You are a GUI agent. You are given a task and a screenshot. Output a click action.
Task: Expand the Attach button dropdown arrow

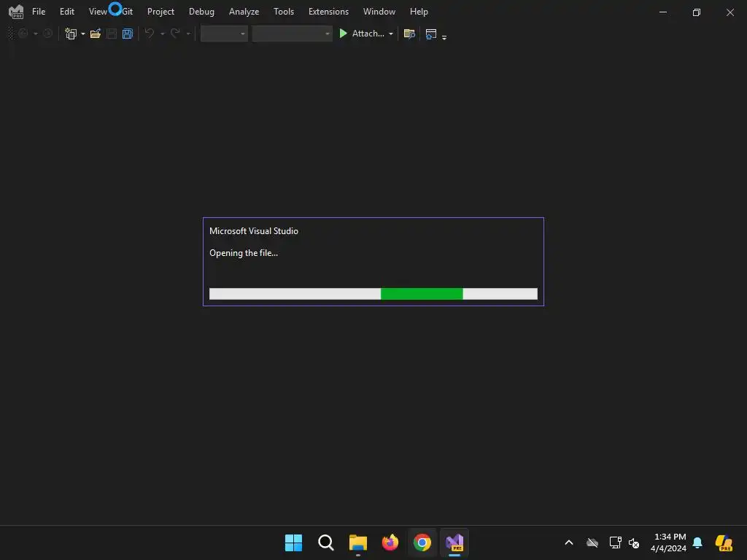[x=391, y=34]
